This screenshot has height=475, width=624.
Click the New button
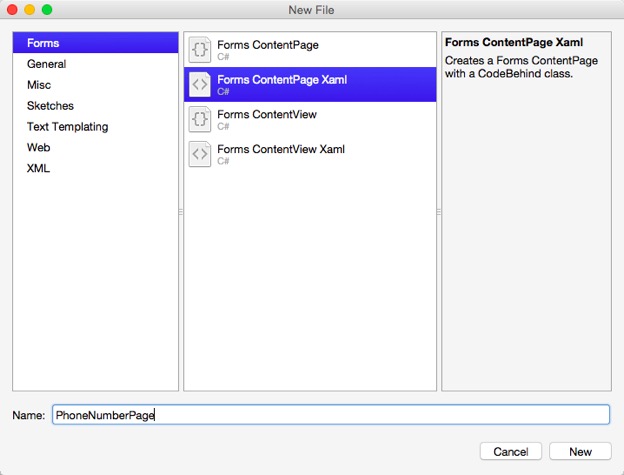pos(580,452)
